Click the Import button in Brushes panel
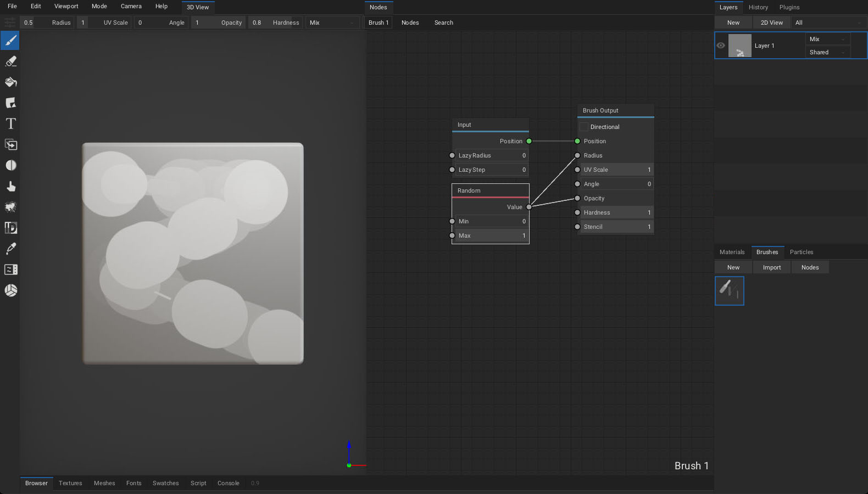The height and width of the screenshot is (494, 868). [771, 267]
